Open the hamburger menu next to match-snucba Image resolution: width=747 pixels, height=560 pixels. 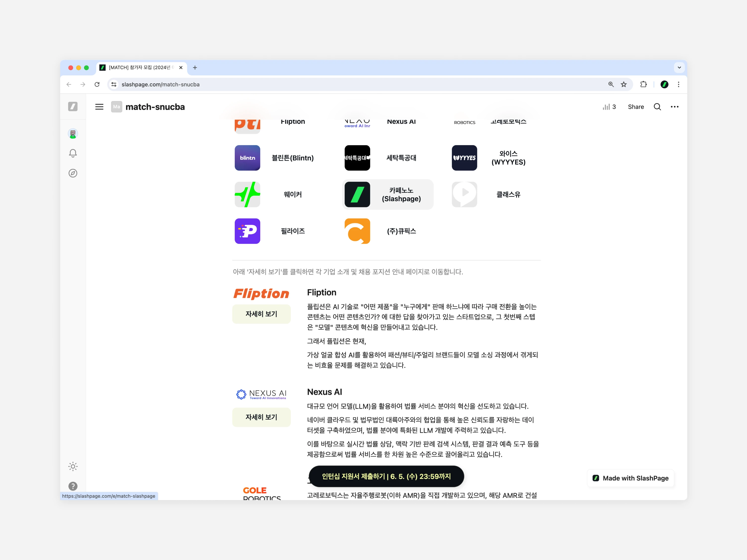(99, 107)
